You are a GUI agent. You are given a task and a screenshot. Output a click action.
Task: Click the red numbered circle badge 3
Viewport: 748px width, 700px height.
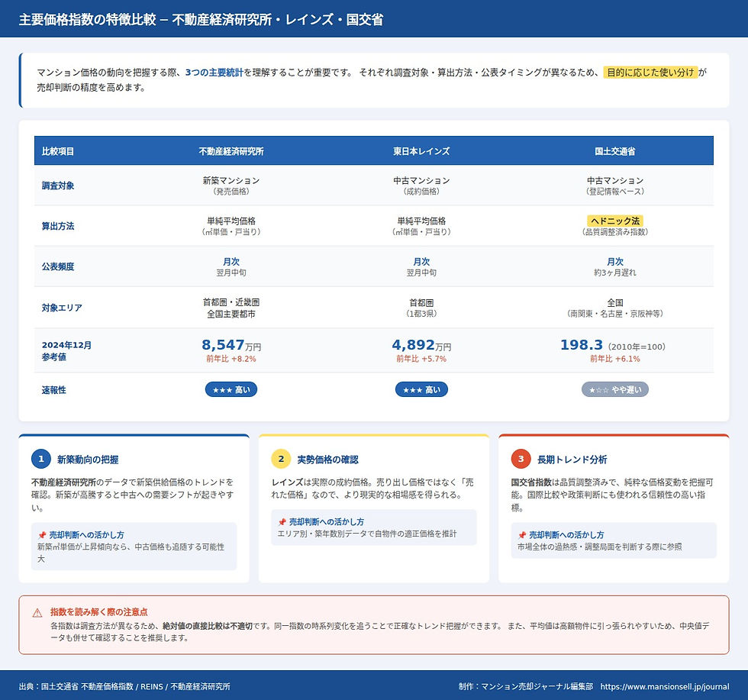pos(521,459)
